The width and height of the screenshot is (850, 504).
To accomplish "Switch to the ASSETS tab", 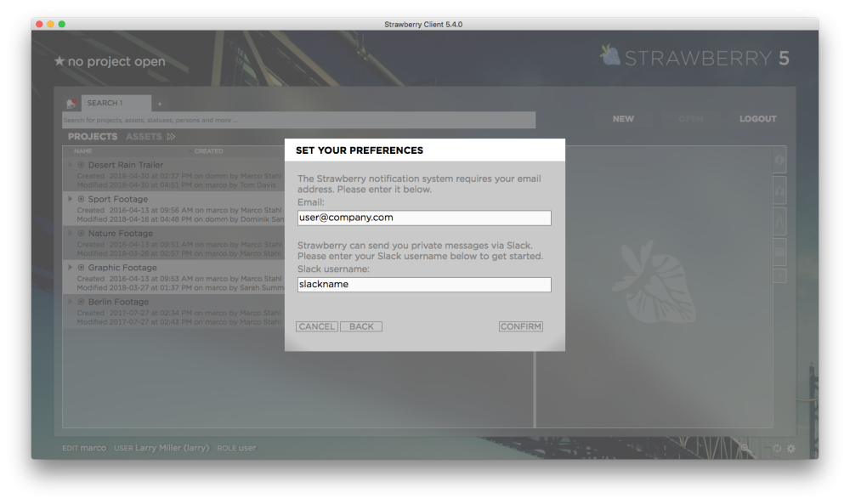I will [144, 137].
